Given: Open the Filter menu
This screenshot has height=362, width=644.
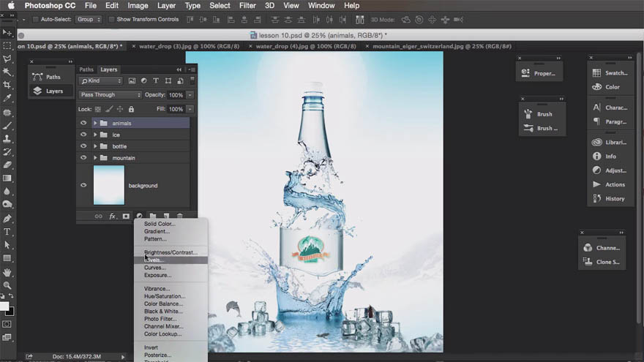Looking at the screenshot, I should pyautogui.click(x=247, y=6).
